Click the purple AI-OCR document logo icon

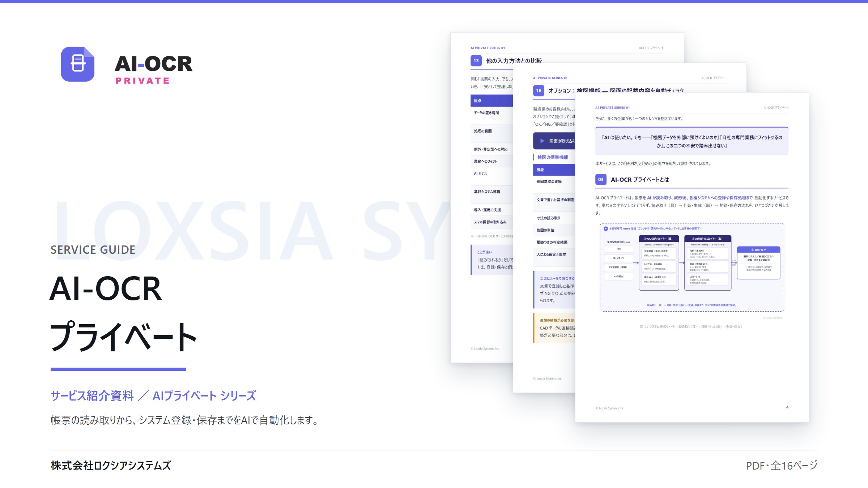coord(77,64)
